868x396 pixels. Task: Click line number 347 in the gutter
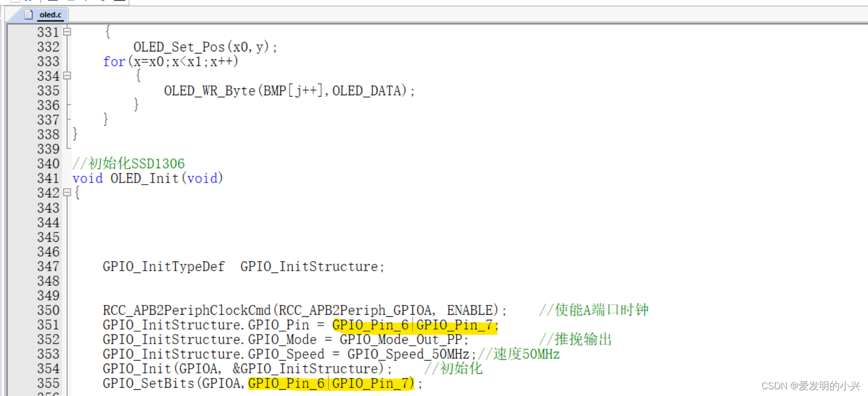point(48,266)
